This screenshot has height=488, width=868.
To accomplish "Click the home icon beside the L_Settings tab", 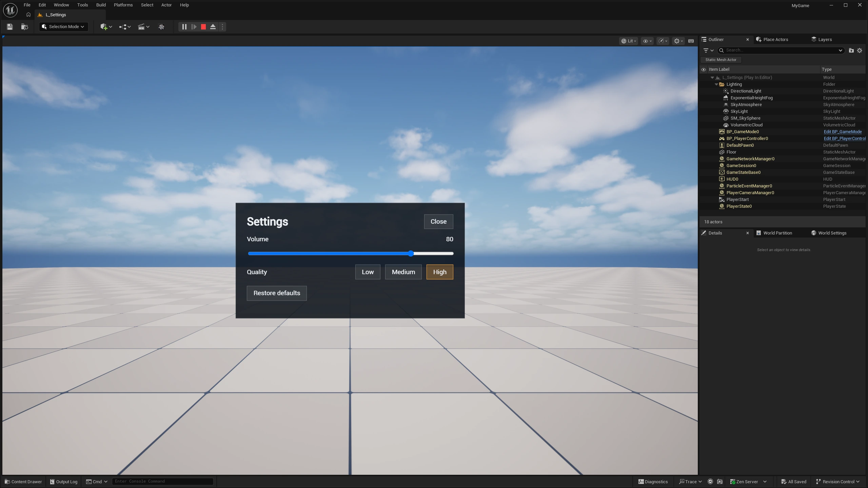I will click(28, 15).
